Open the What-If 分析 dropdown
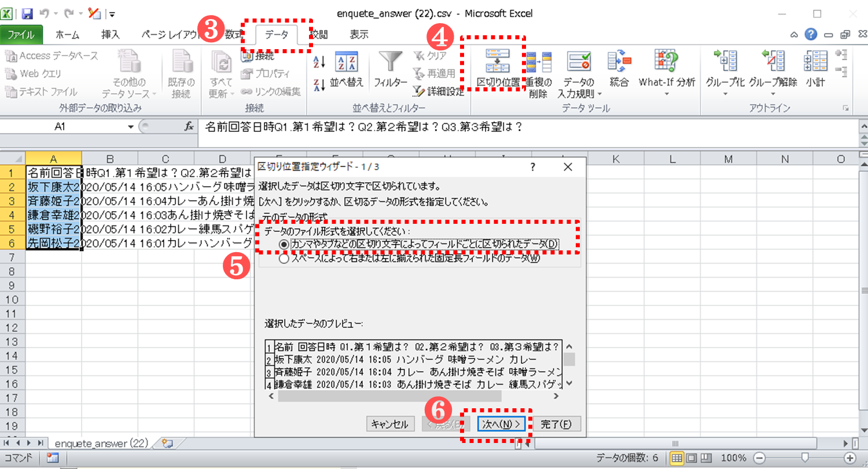Screen dimensions: 868x469 point(667,94)
